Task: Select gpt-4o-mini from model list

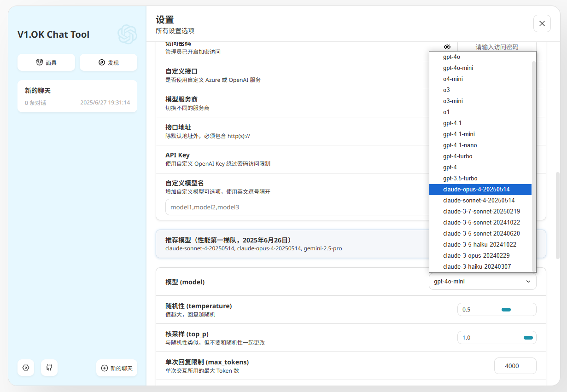Action: pyautogui.click(x=480, y=68)
